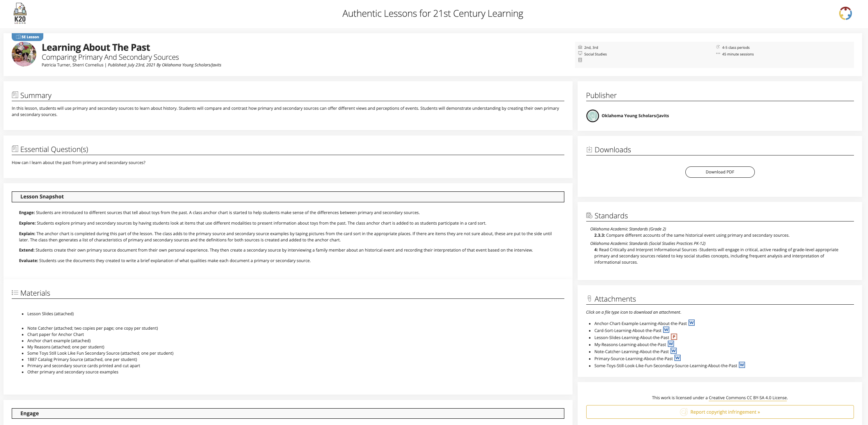Download the Note-Catcher Word attachment
Viewport: 868px width, 425px height.
coord(674,351)
